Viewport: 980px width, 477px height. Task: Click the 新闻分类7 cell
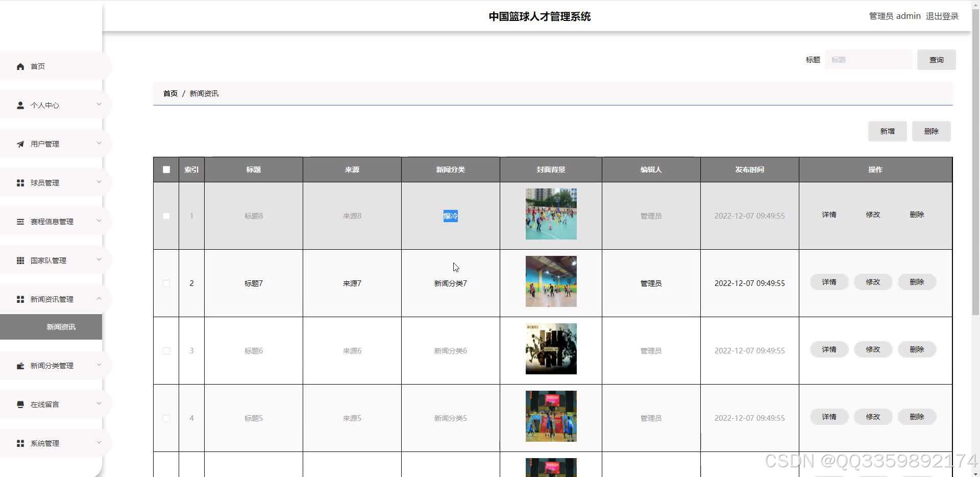pyautogui.click(x=451, y=283)
